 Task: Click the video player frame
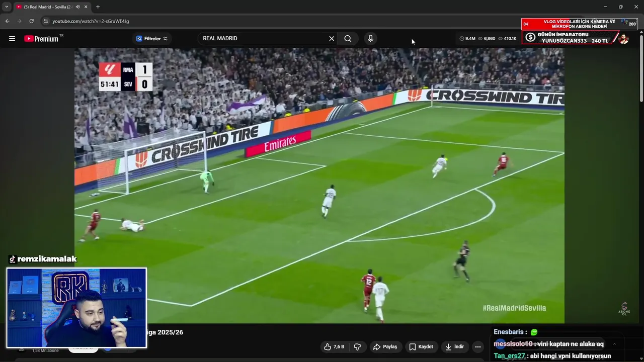319,186
